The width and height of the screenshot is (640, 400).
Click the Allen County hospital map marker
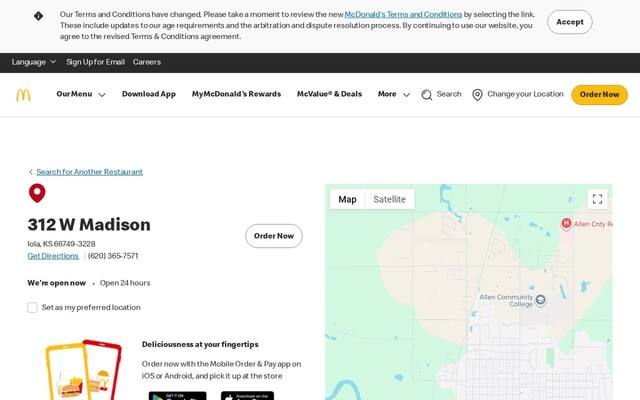click(566, 223)
